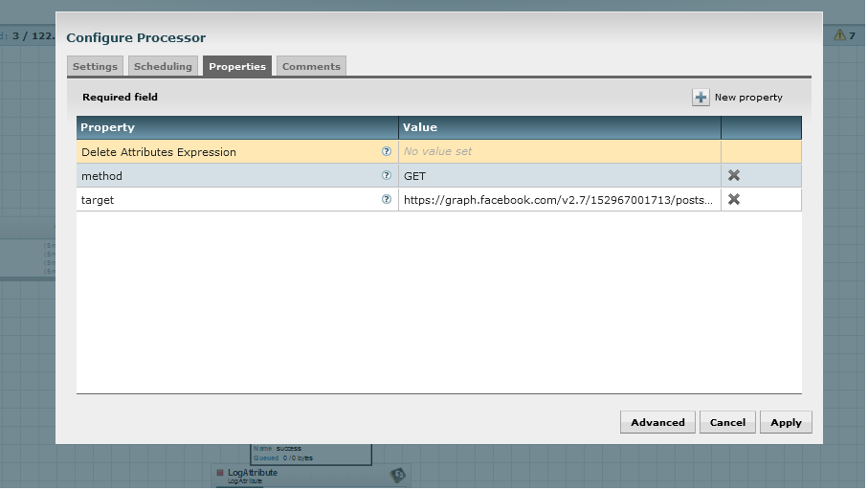Switch to the Settings tab
Image resolution: width=868 pixels, height=490 pixels.
point(95,66)
